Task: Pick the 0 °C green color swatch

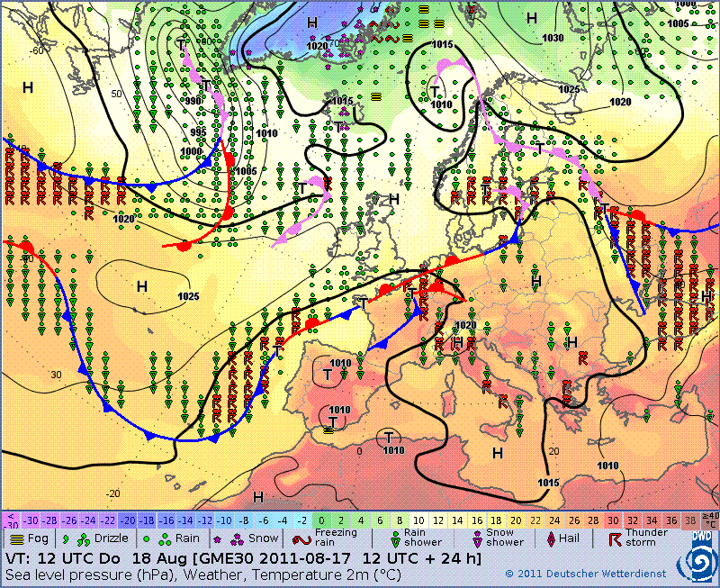Action: (x=321, y=521)
